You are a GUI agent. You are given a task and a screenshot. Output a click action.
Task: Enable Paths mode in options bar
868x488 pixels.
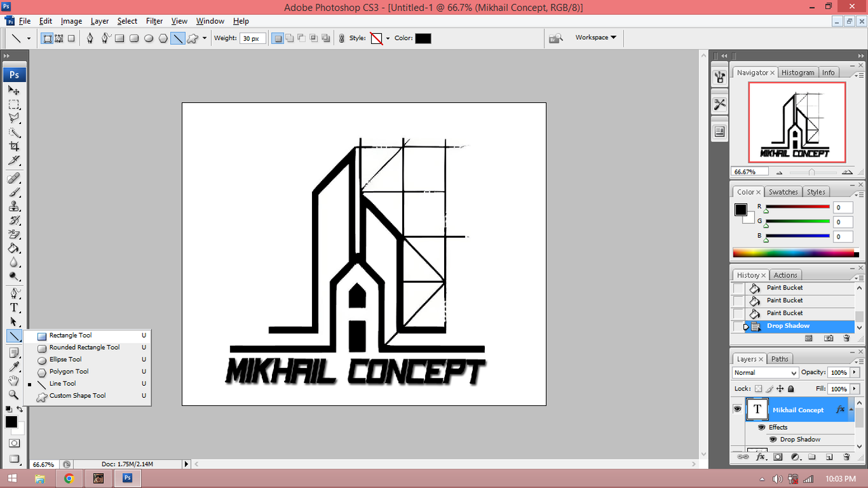(x=59, y=39)
